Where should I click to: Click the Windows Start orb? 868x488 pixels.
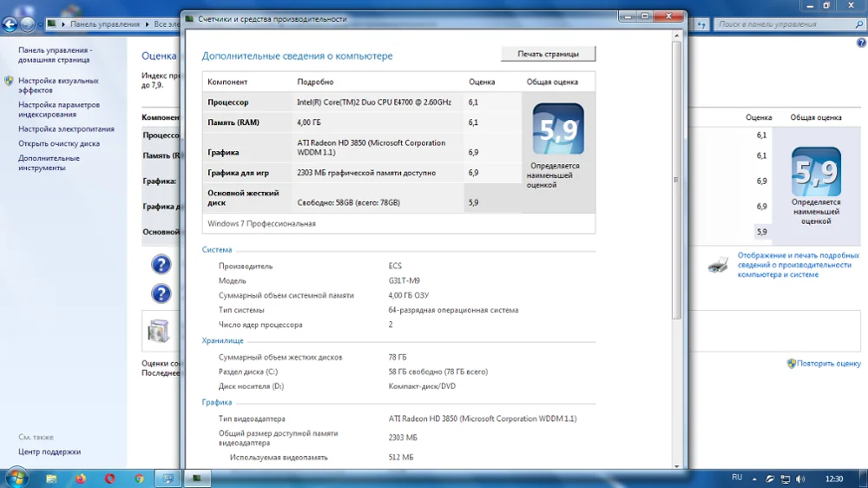click(16, 478)
